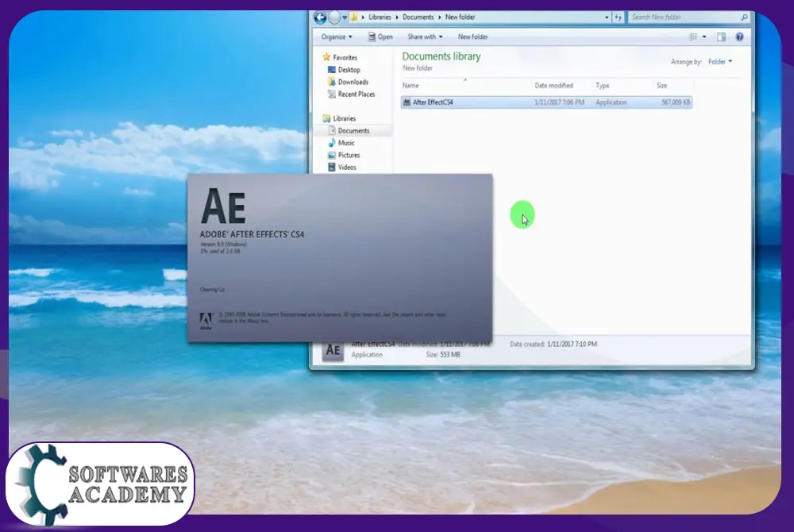
Task: Open the Share with menu
Action: (425, 37)
